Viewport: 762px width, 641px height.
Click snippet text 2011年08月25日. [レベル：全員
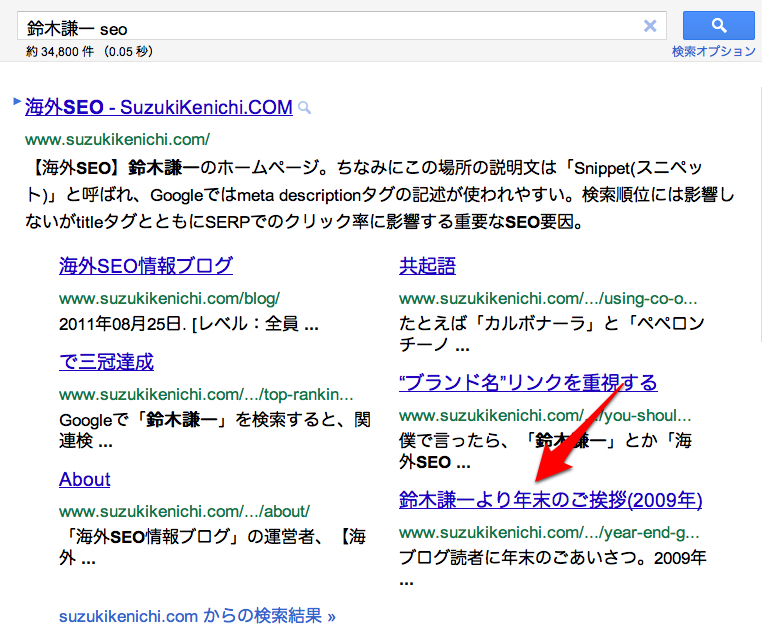click(x=189, y=324)
